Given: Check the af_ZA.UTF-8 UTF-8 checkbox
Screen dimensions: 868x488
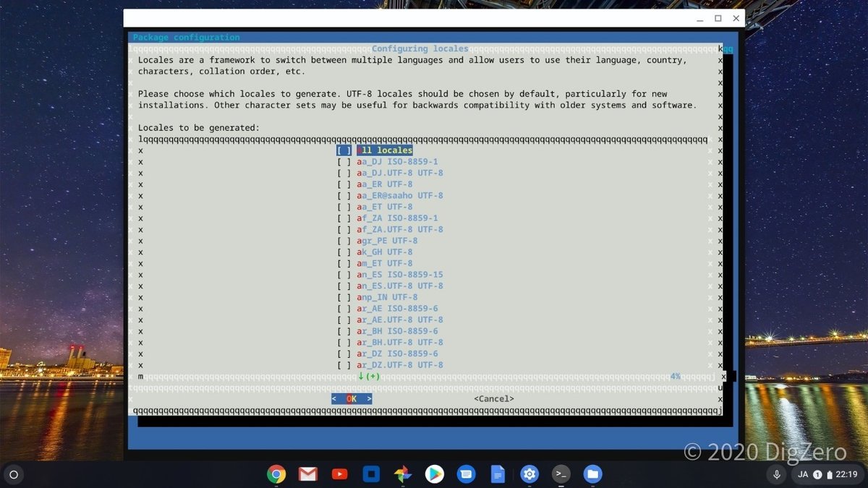Looking at the screenshot, I should [344, 229].
